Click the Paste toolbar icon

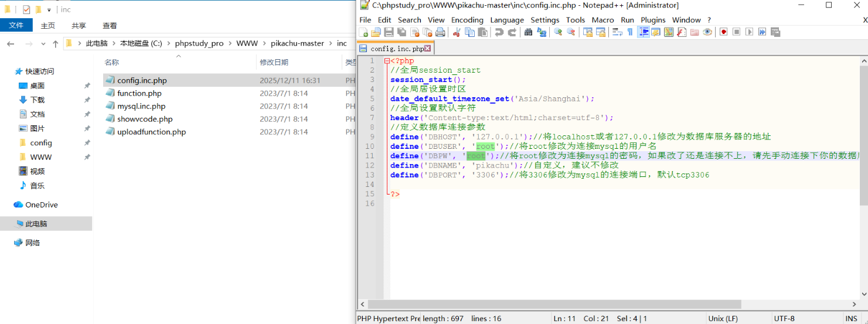point(482,32)
